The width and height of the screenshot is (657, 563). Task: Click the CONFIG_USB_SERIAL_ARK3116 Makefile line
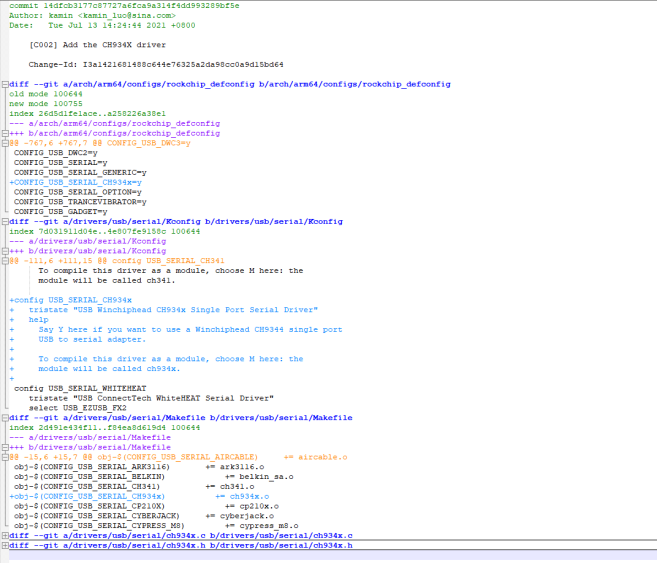[139, 467]
